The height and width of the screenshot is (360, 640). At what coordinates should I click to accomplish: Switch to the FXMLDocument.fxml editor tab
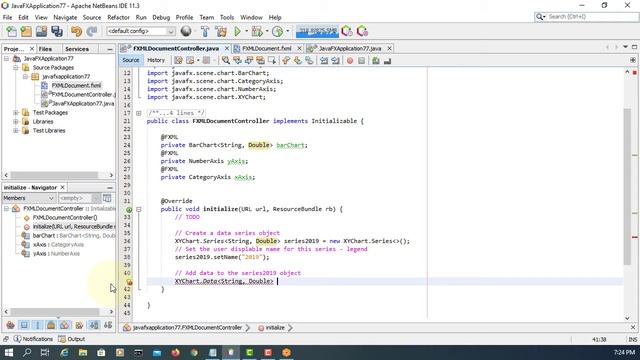267,48
